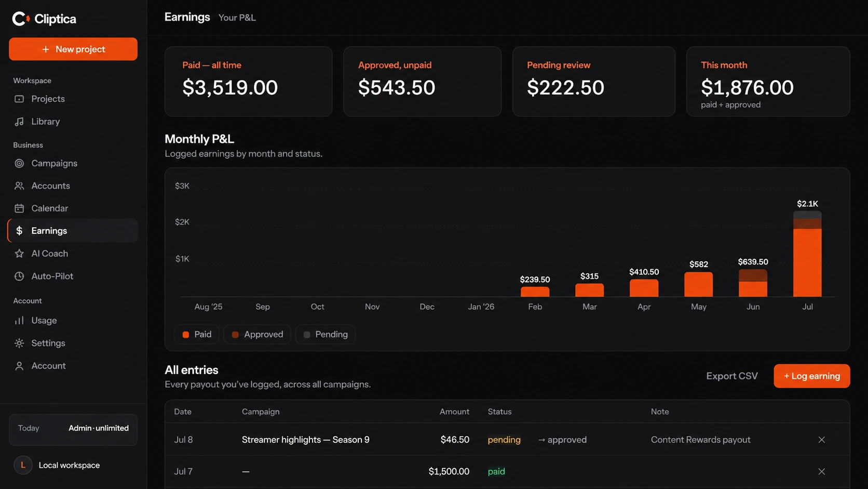The width and height of the screenshot is (868, 489).
Task: Click the Calendar icon in sidebar
Action: point(19,208)
